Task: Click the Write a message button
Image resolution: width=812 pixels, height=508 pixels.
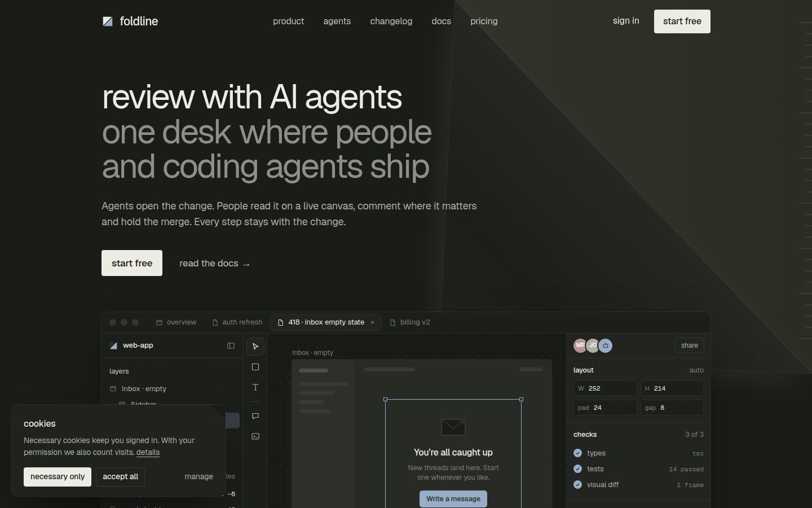Action: (x=453, y=499)
